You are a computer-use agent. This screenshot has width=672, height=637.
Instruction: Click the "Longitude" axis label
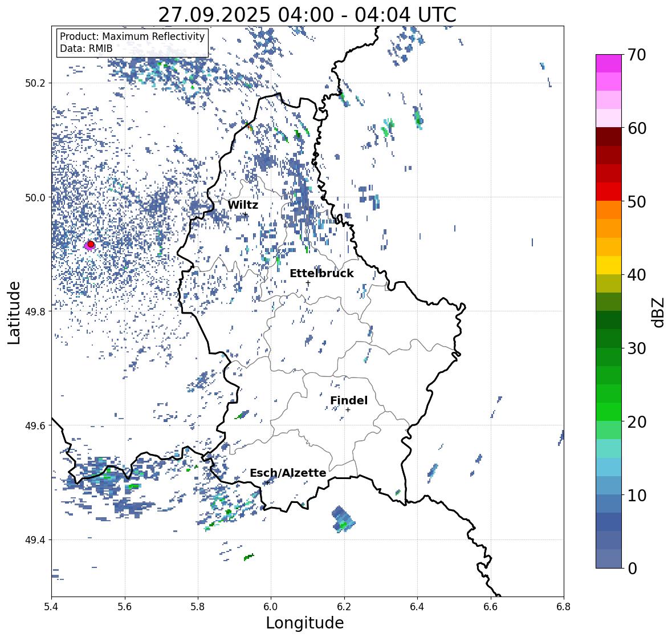tap(305, 623)
